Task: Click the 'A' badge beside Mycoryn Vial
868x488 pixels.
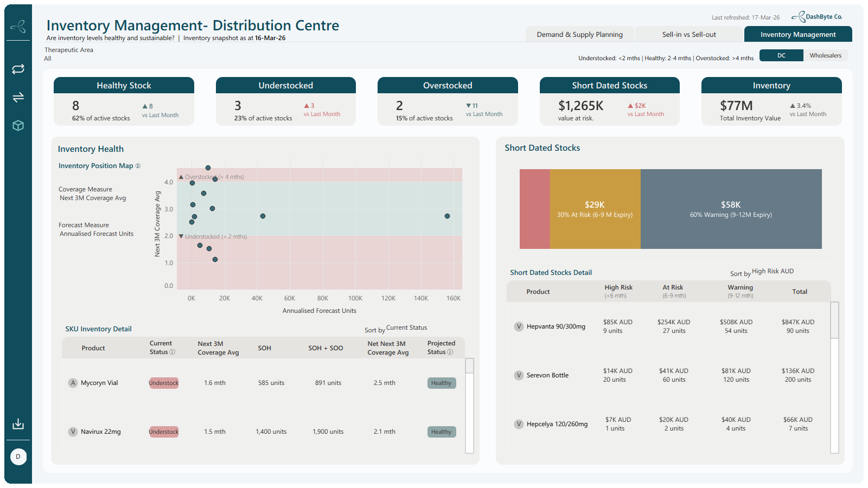Action: pyautogui.click(x=73, y=383)
